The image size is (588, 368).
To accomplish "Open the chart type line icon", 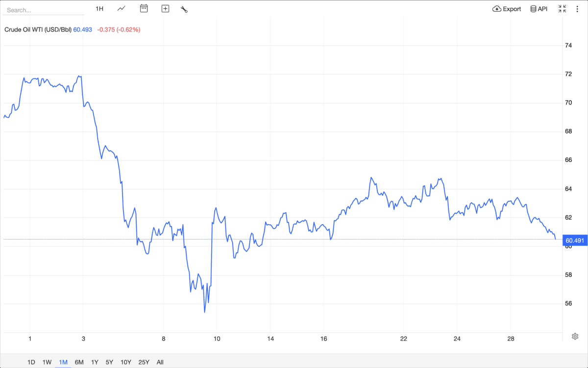I will click(122, 9).
